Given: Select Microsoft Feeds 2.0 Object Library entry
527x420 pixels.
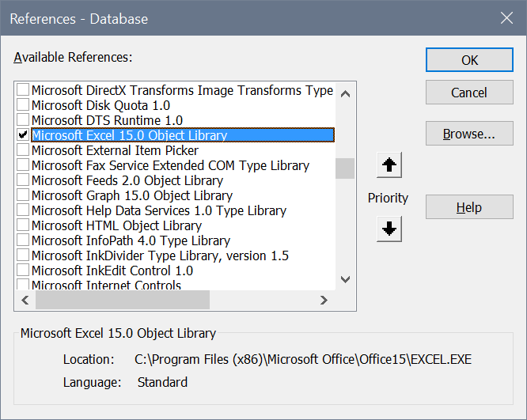Looking at the screenshot, I should point(127,180).
